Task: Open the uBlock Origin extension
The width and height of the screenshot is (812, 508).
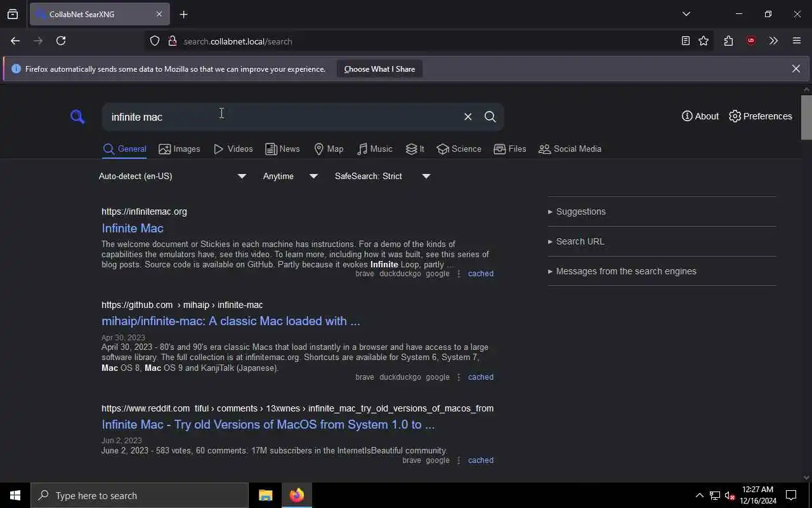Action: point(751,41)
